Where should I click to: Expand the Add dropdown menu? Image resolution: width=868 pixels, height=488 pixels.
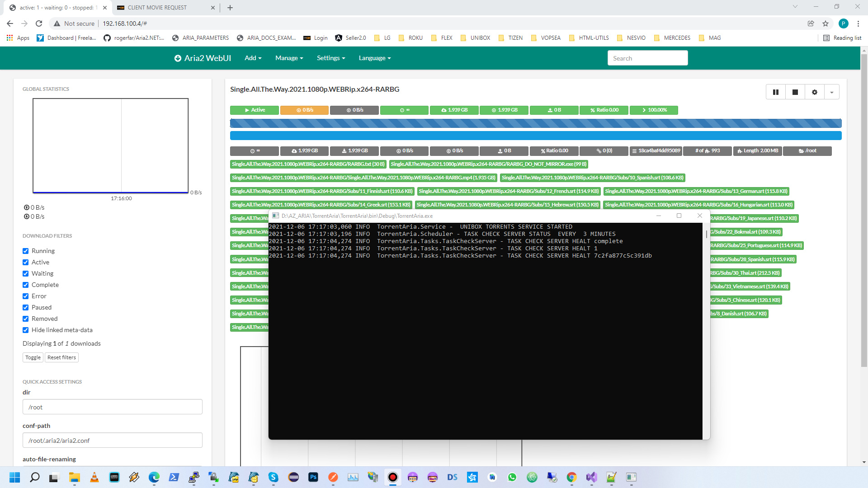pyautogui.click(x=253, y=58)
